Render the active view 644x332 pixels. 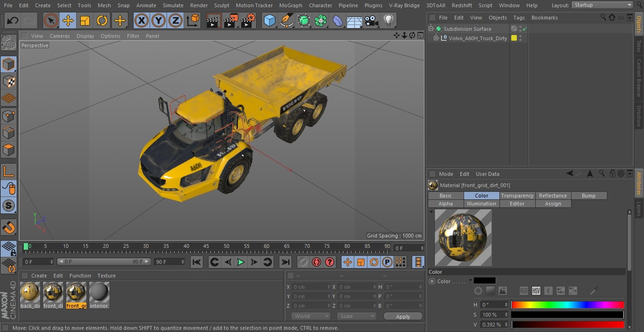click(213, 21)
